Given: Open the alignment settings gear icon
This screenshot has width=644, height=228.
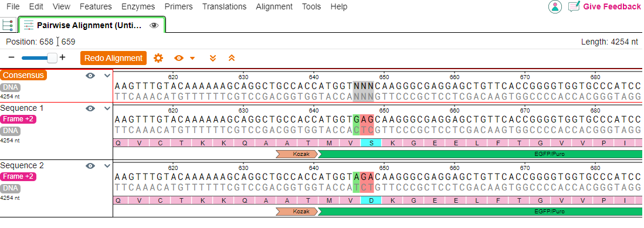Looking at the screenshot, I should pyautogui.click(x=158, y=58).
